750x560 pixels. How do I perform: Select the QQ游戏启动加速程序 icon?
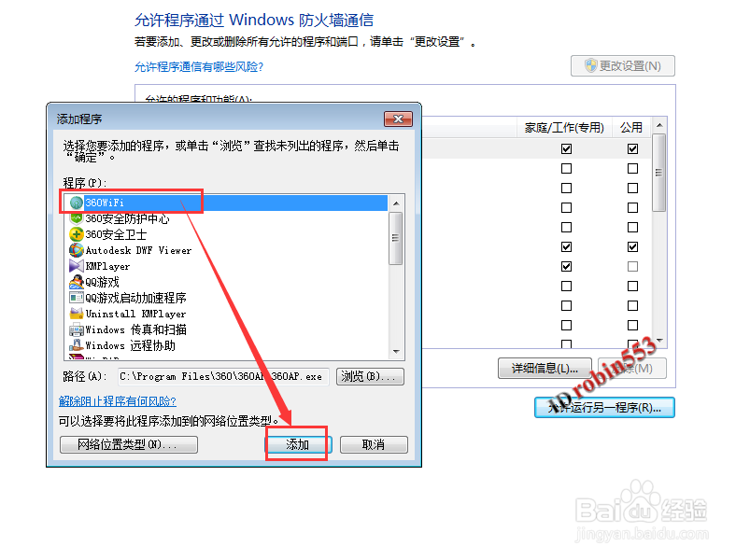point(76,298)
